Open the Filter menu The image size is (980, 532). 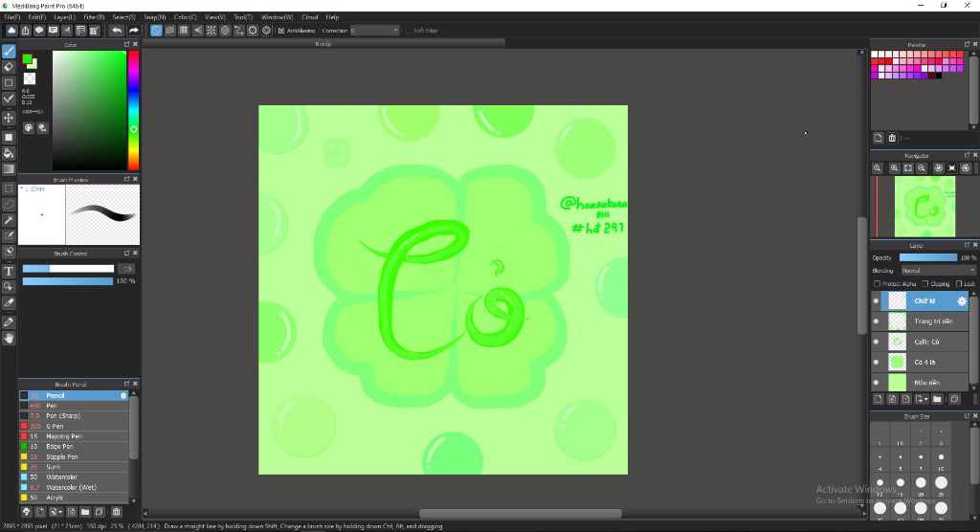coord(94,17)
